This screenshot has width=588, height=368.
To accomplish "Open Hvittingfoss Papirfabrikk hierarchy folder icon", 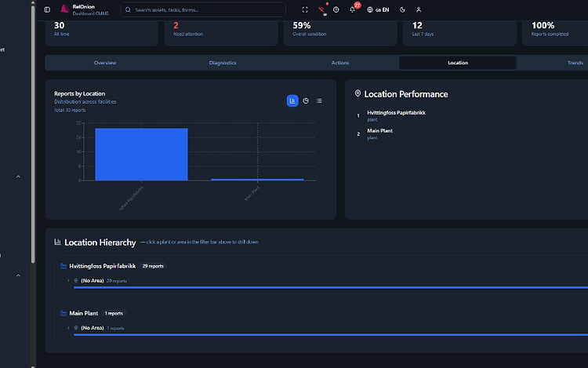I will (x=64, y=266).
